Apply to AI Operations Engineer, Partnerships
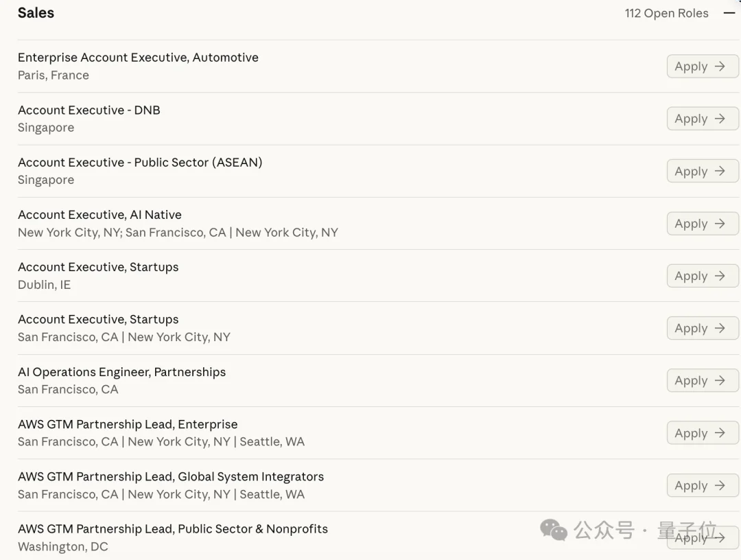The width and height of the screenshot is (741, 560). (x=703, y=380)
